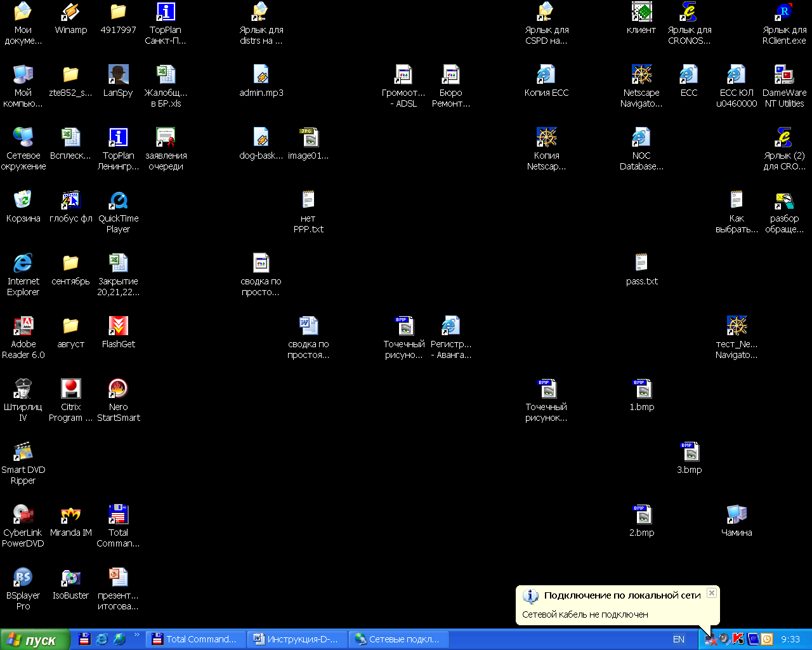This screenshot has height=650, width=812.
Task: Open the LanSpy desktop icon
Action: (118, 81)
